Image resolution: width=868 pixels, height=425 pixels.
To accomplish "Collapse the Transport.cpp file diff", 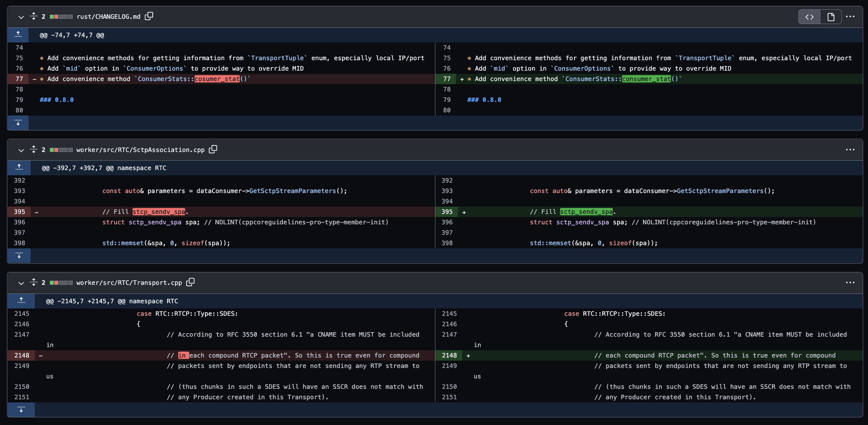I will (x=21, y=283).
